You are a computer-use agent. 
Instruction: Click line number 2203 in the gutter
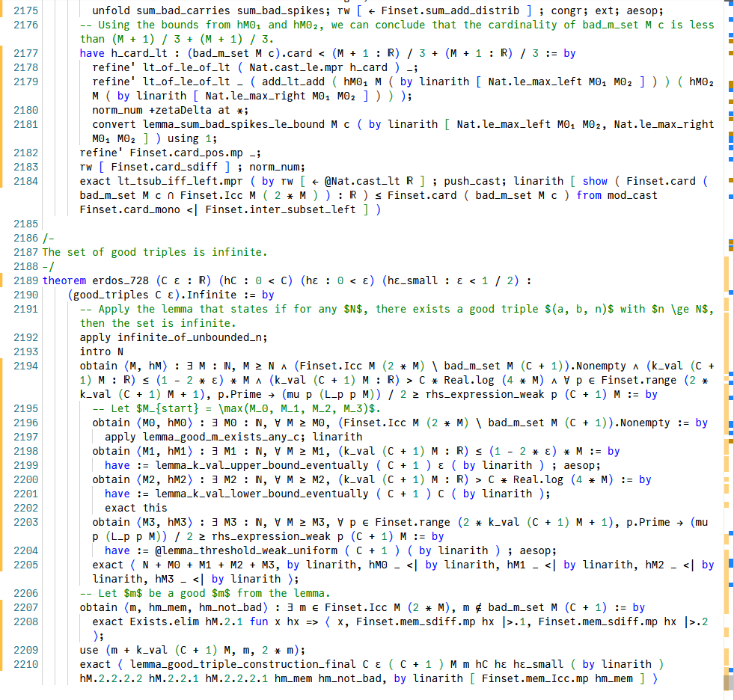click(x=25, y=522)
